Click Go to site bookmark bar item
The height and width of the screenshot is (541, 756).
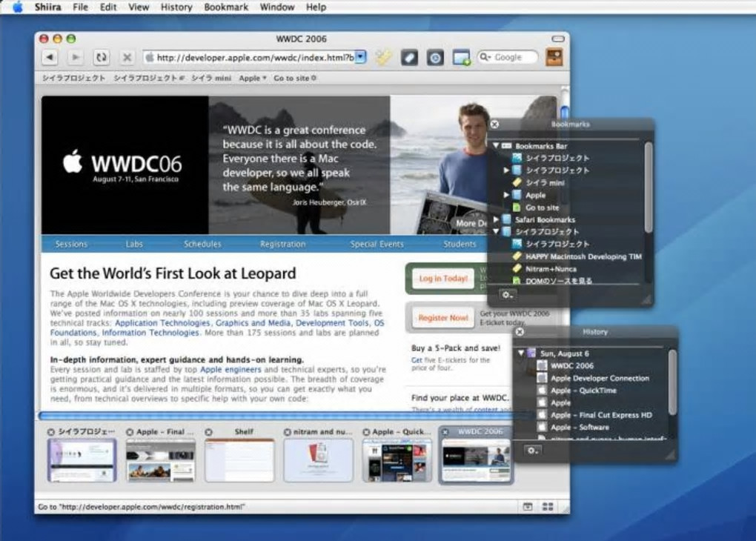pyautogui.click(x=294, y=78)
